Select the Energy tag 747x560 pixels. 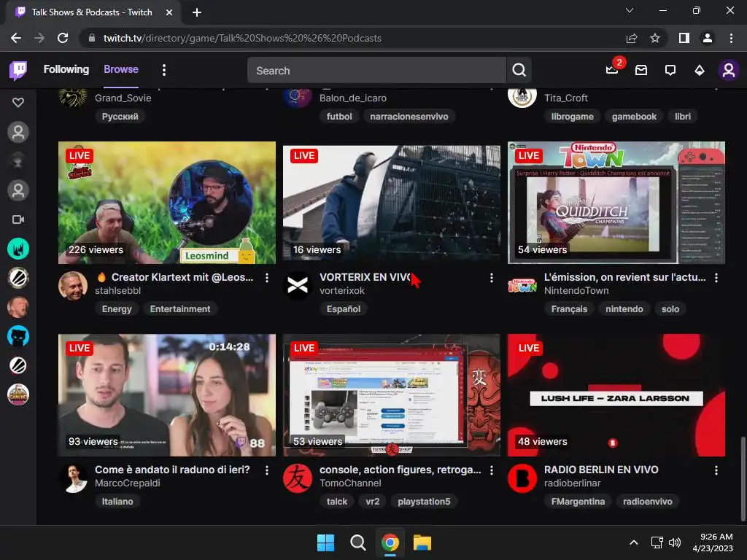pos(117,308)
